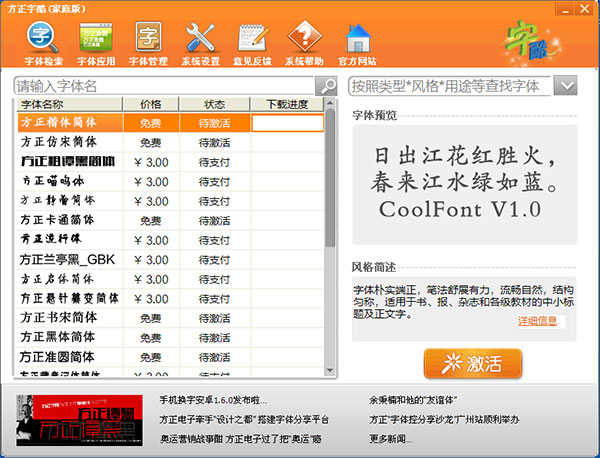This screenshot has height=458, width=600.
Task: Open the 意见反馈 notepad icon
Action: click(x=252, y=44)
